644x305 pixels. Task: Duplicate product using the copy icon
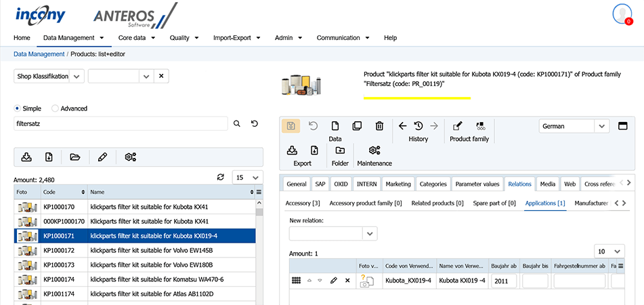357,126
